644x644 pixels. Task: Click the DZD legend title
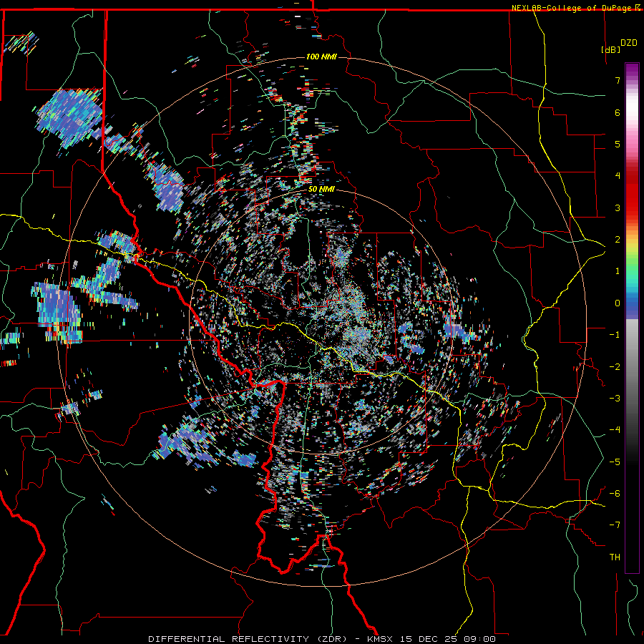pyautogui.click(x=629, y=42)
